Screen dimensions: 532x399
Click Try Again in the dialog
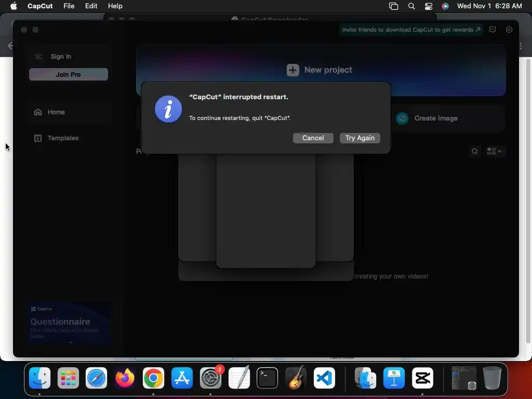[x=360, y=138]
